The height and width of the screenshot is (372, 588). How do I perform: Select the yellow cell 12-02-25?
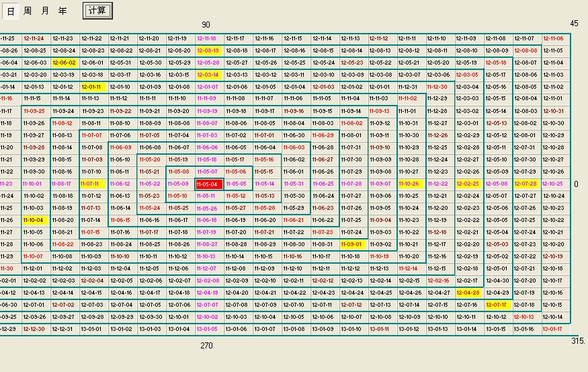pyautogui.click(x=467, y=184)
